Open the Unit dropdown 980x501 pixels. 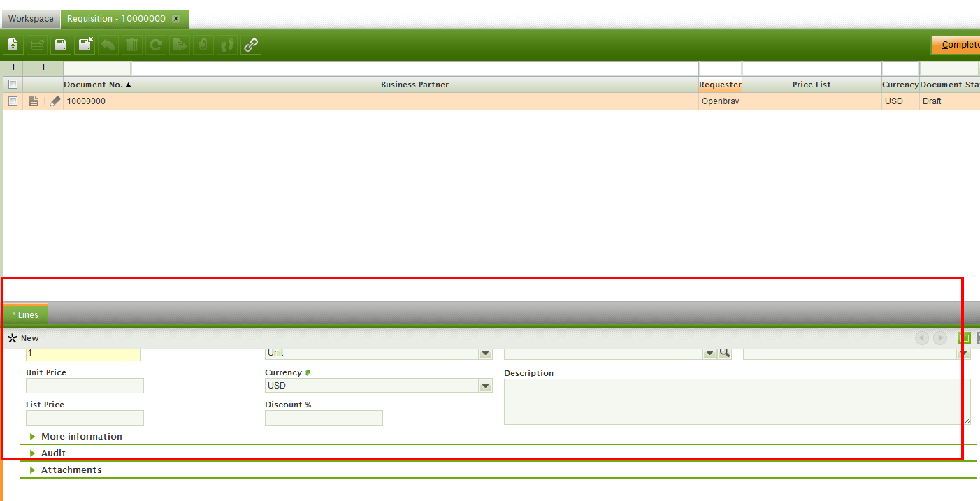click(486, 354)
